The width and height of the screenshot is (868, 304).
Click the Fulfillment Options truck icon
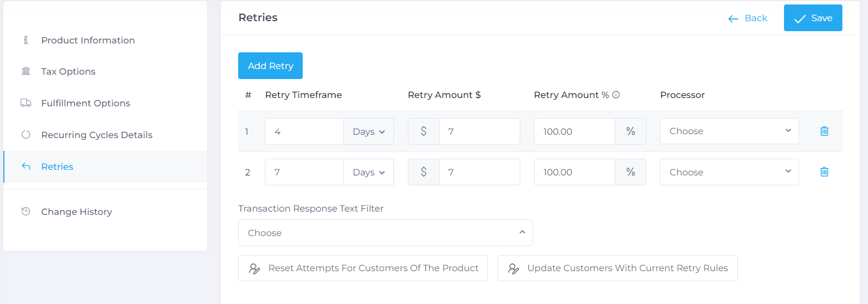[x=26, y=103]
